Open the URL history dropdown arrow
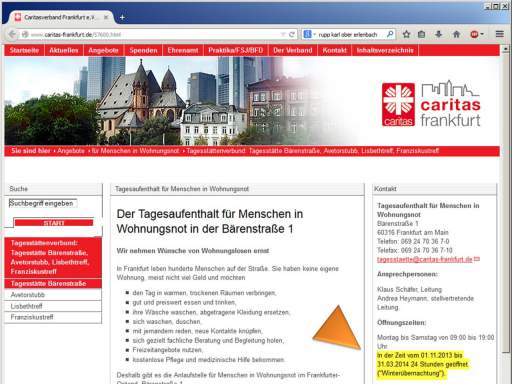This screenshot has height=384, width=512. tap(283, 35)
